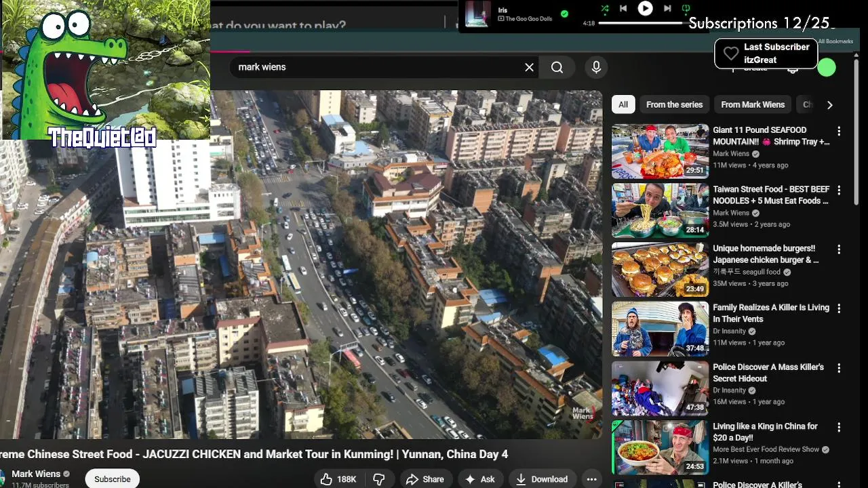Open 'Family Realizes A Killer Is Living' title

[771, 313]
